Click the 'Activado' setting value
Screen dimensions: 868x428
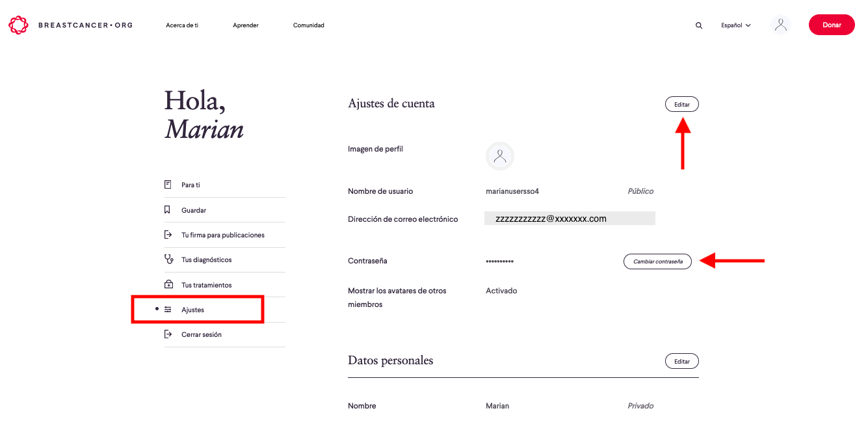click(x=501, y=291)
